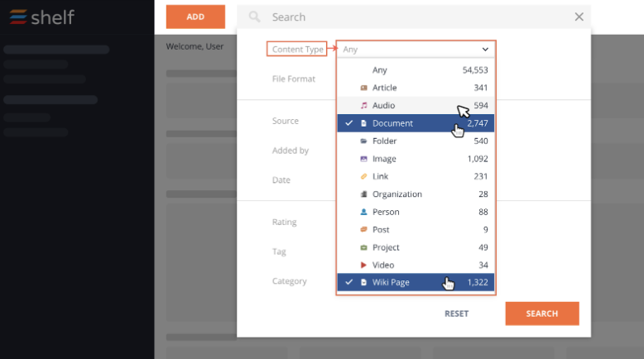This screenshot has height=359, width=644.
Task: Select the Post option in list
Action: [x=416, y=230]
